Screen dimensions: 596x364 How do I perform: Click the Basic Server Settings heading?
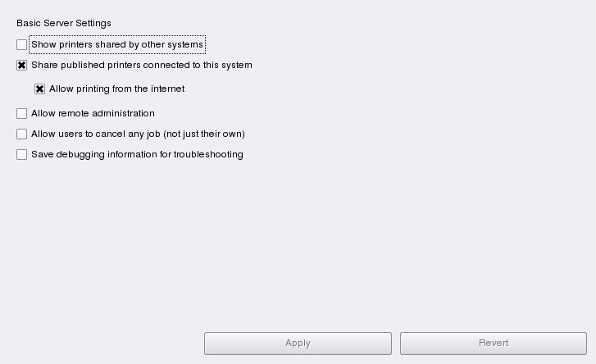coord(63,23)
